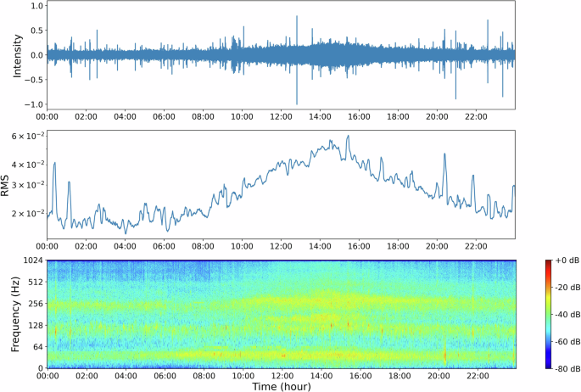This screenshot has width=581, height=392.
Task: Select the 06:00 tick under the RMS plot
Action: point(164,246)
